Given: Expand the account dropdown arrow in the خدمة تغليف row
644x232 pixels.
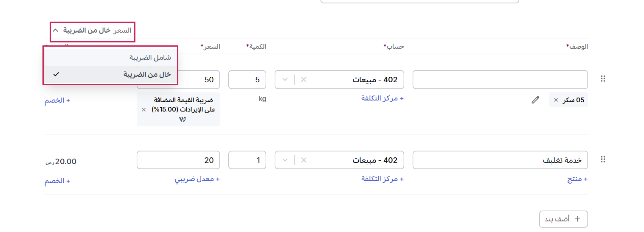Looking at the screenshot, I should point(285,160).
